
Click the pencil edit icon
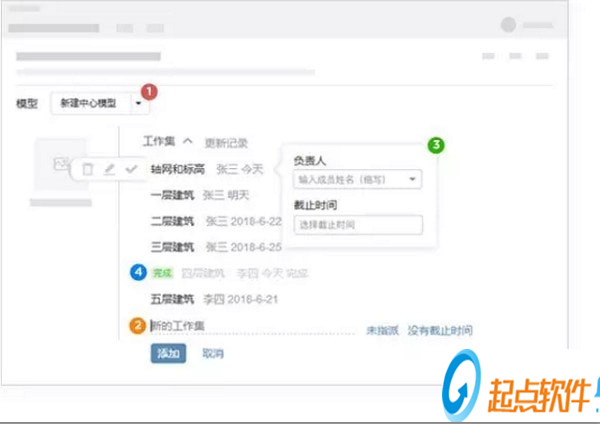109,169
